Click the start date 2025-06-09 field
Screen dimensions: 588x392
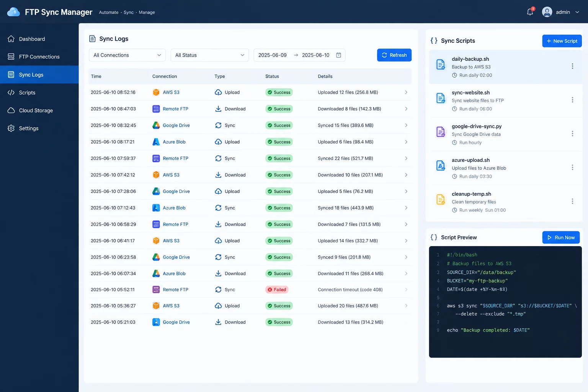coord(272,55)
